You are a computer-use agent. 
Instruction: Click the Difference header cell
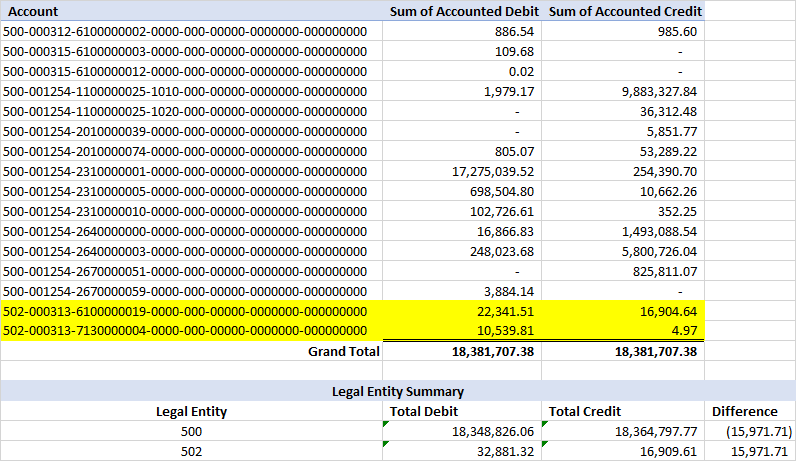(750, 411)
